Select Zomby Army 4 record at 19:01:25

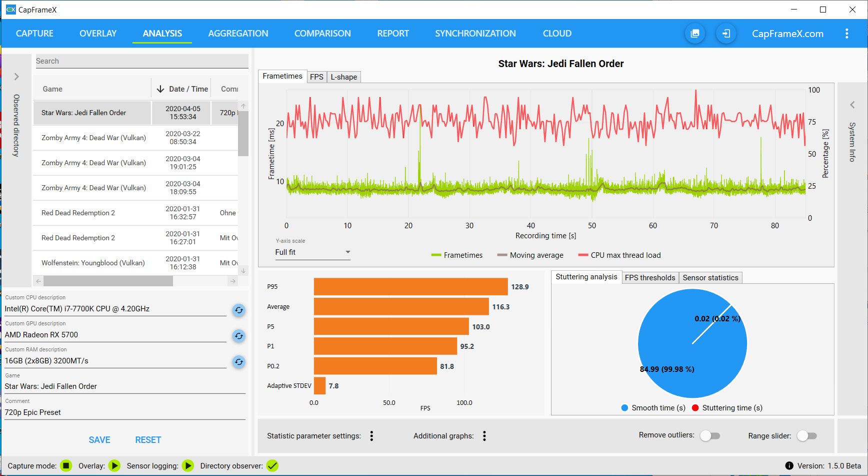tap(135, 163)
